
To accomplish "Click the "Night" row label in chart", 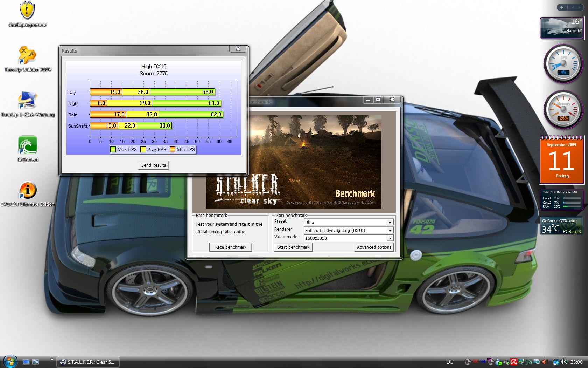I will point(73,104).
